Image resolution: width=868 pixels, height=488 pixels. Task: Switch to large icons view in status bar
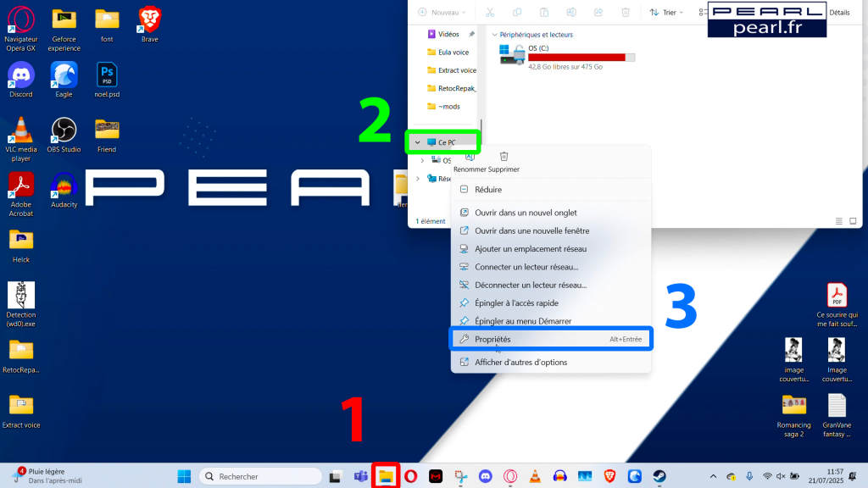coord(853,221)
